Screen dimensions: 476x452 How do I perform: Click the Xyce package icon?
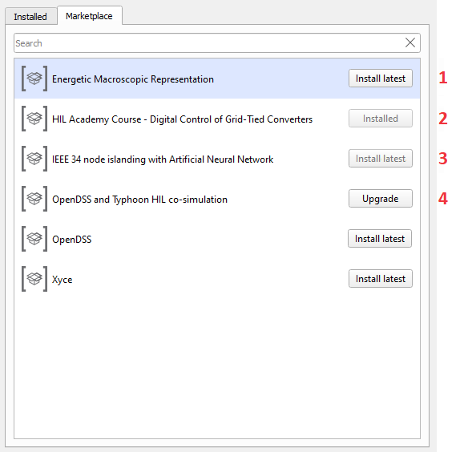pyautogui.click(x=34, y=279)
